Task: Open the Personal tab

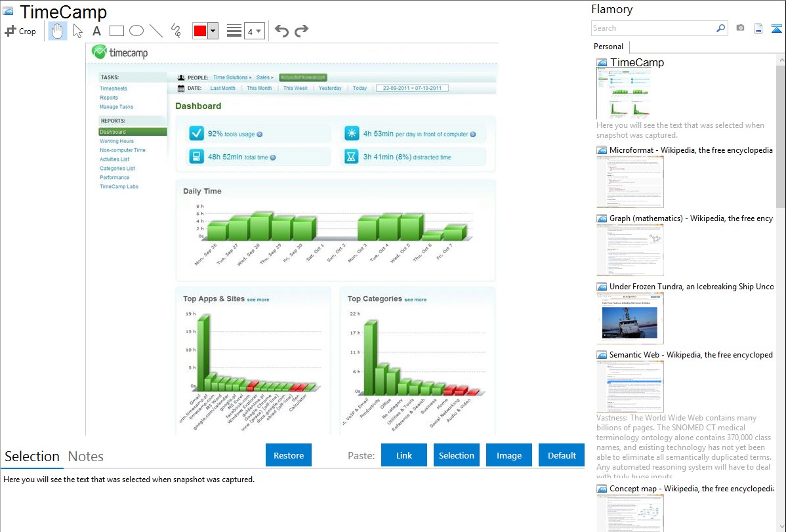Action: pos(608,47)
